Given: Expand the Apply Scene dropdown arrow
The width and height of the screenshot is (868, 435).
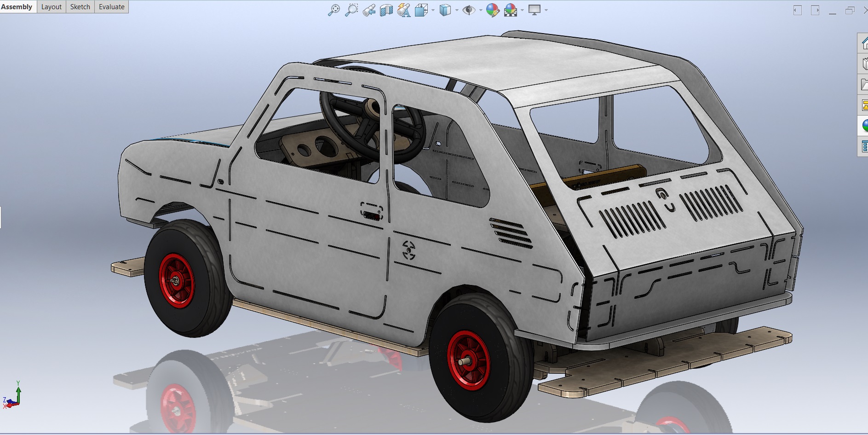Looking at the screenshot, I should tap(522, 10).
